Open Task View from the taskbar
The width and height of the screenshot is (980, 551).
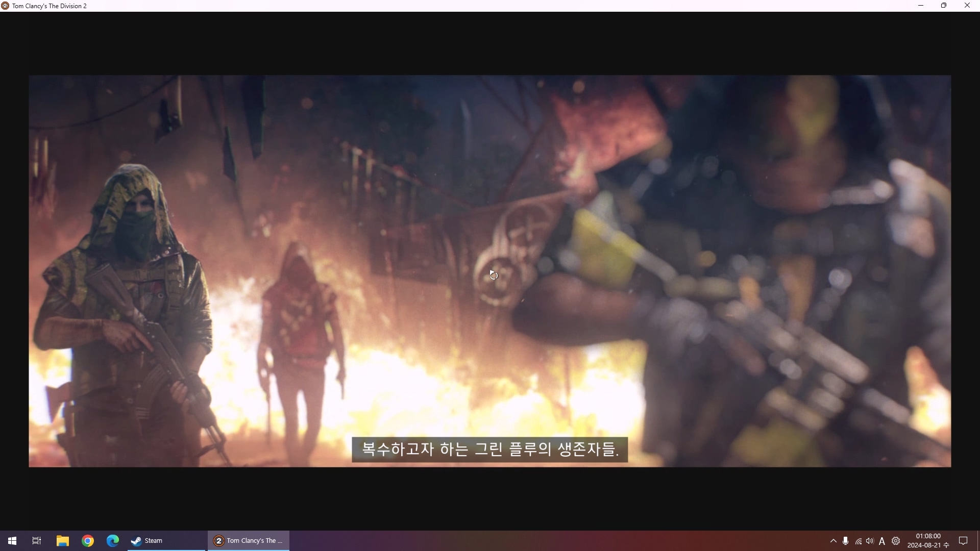click(37, 541)
